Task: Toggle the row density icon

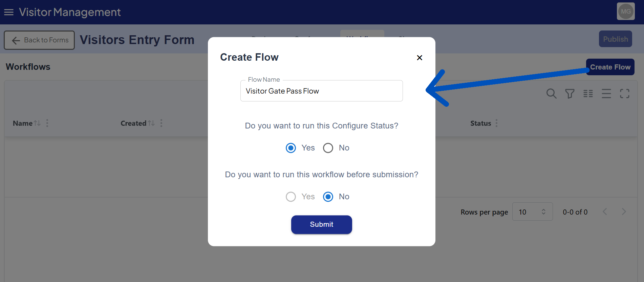Action: 606,94
